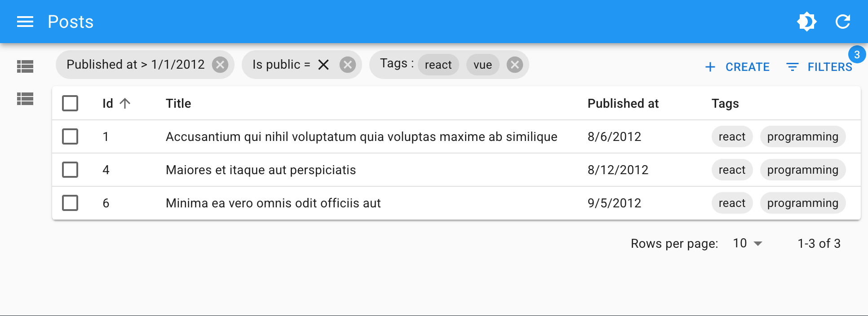This screenshot has height=316, width=868.
Task: Sort by Published at column header
Action: coord(623,103)
